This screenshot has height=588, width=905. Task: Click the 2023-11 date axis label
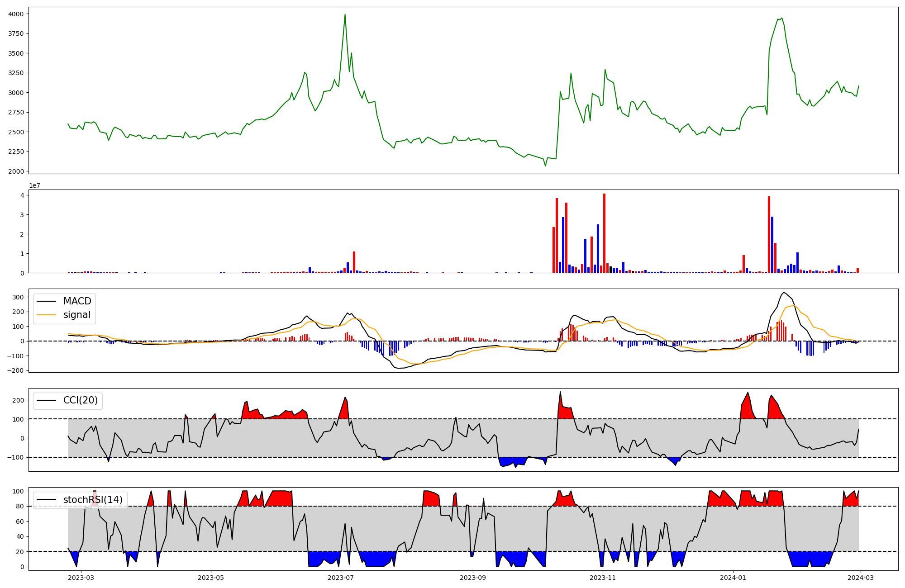(x=603, y=578)
